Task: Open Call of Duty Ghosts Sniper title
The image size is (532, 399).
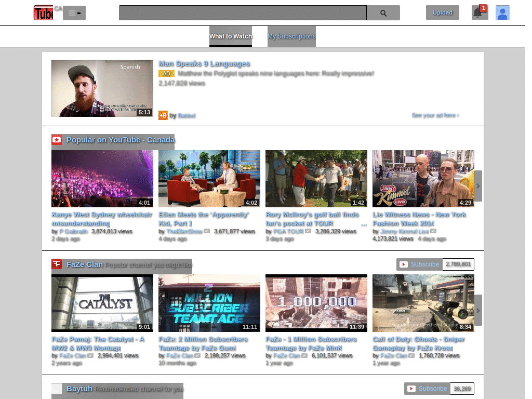Action: point(419,343)
